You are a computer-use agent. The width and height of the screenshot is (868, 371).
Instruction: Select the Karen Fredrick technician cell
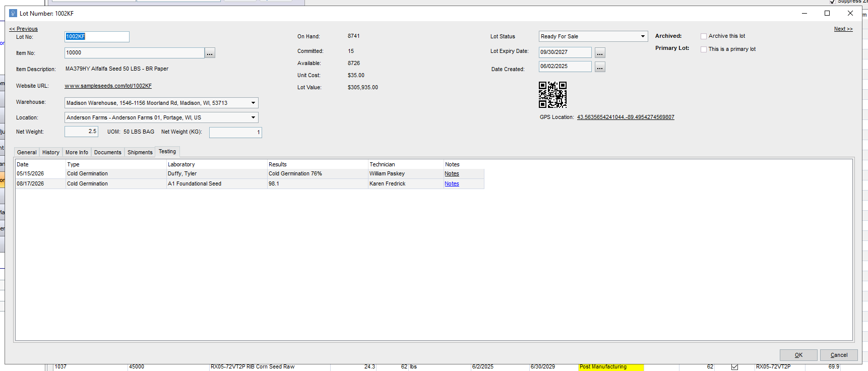coord(406,183)
